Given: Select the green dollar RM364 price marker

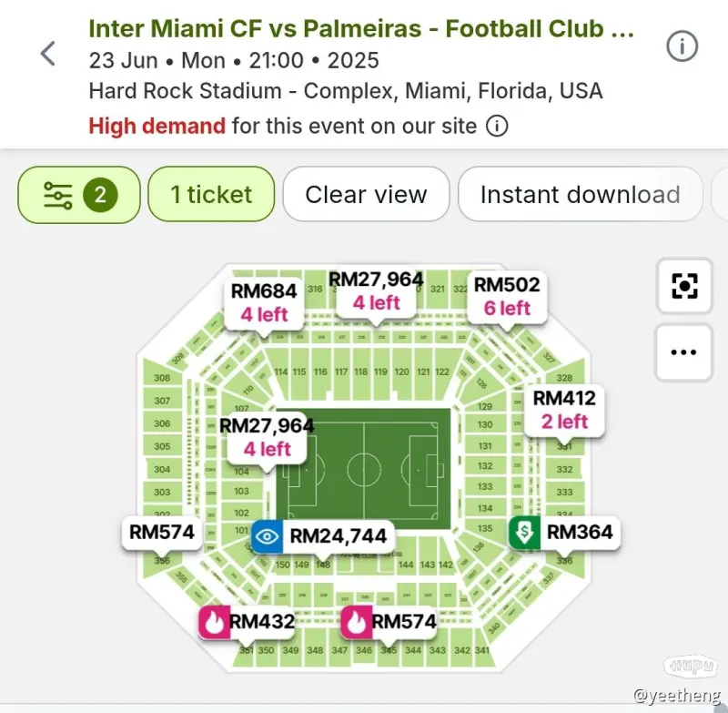Looking at the screenshot, I should tap(564, 533).
